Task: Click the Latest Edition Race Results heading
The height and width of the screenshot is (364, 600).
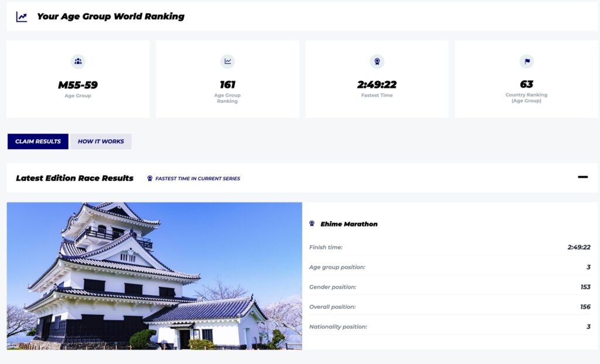Action: click(x=74, y=178)
